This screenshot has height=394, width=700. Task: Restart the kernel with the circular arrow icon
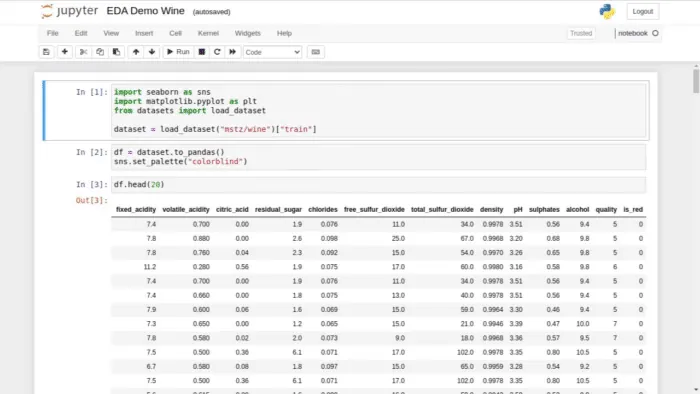pos(217,52)
